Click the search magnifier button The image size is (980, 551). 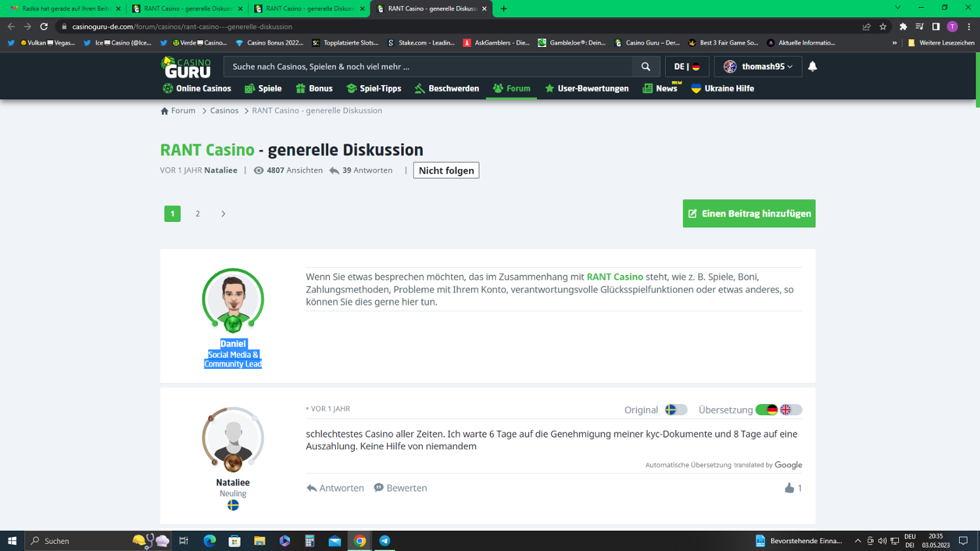pos(645,67)
